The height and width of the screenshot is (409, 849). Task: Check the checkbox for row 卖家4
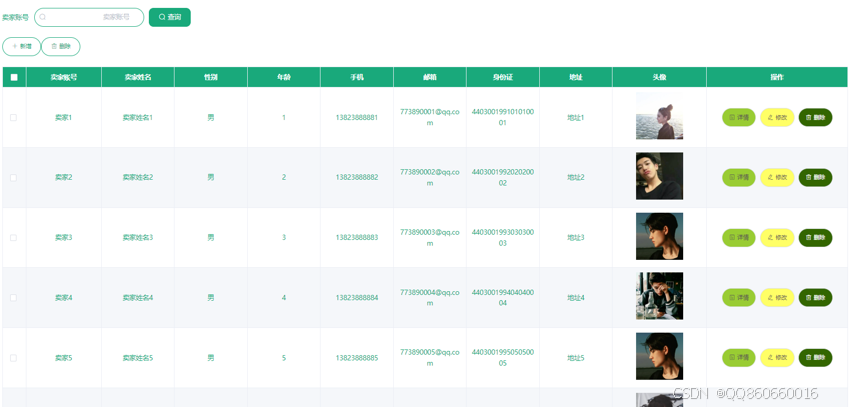[x=14, y=298]
